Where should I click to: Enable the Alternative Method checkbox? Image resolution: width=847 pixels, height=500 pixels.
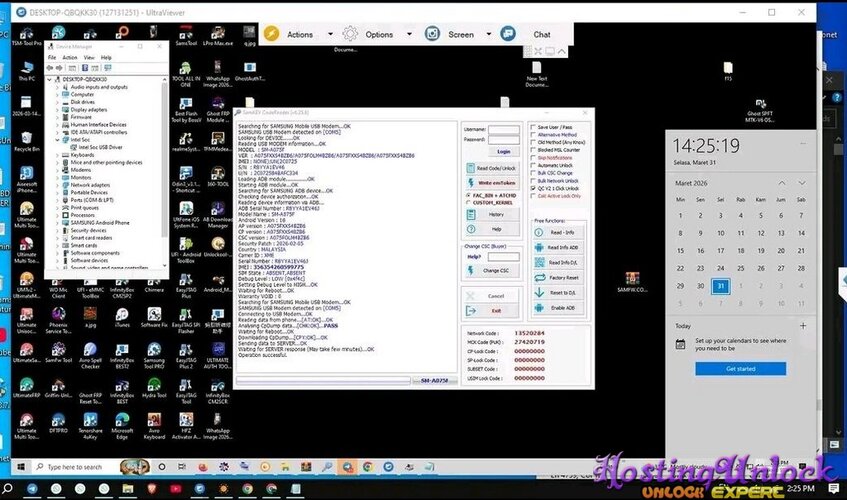tap(533, 135)
